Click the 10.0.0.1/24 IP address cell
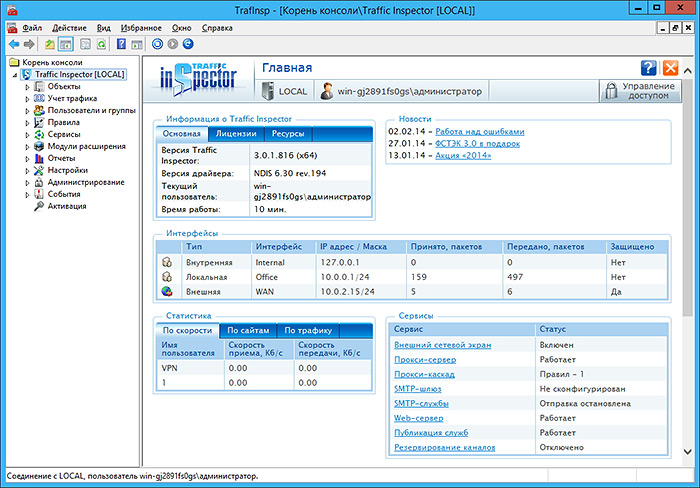 [x=345, y=277]
